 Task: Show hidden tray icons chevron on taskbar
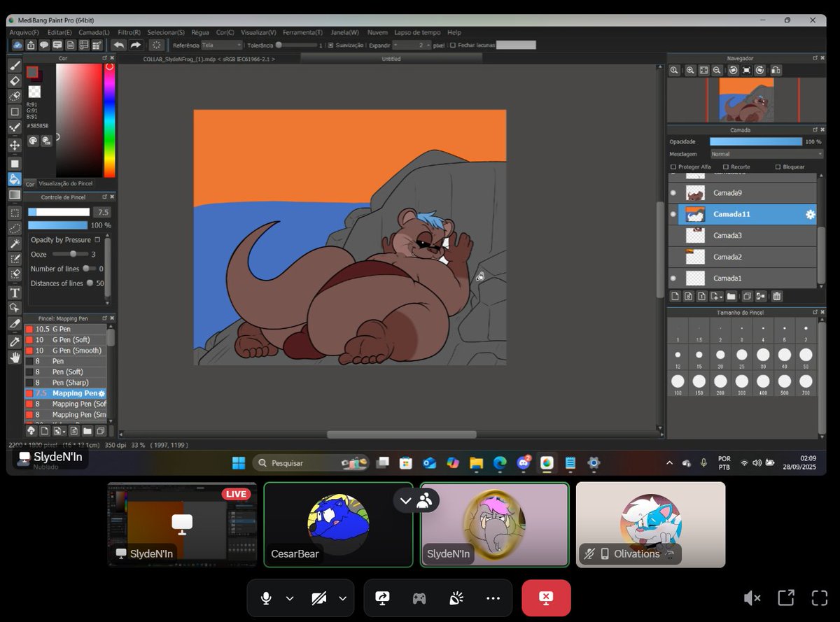pos(669,463)
